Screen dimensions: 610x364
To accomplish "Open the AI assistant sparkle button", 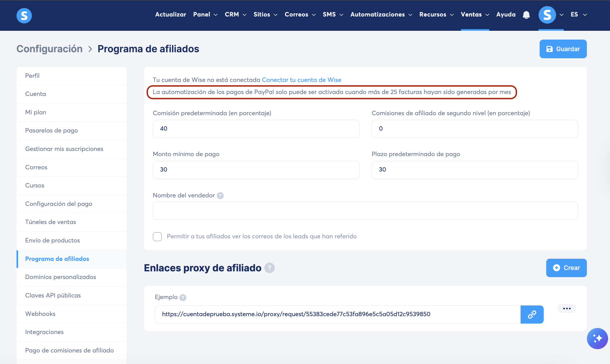I will [x=597, y=338].
